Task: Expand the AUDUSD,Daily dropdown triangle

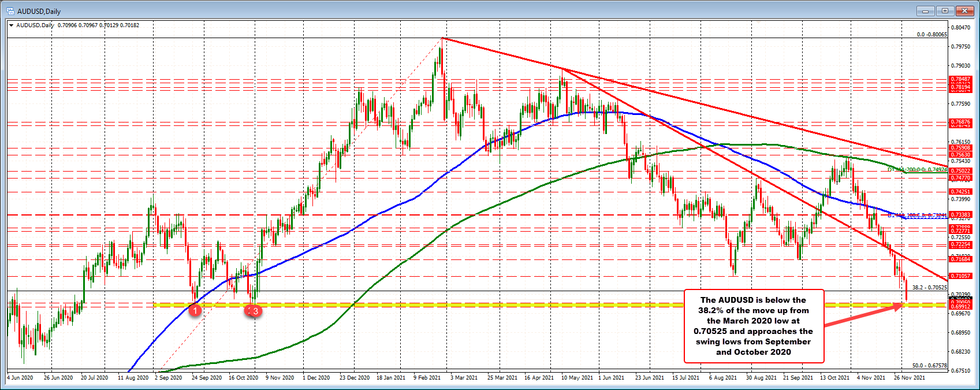Action: click(12, 25)
